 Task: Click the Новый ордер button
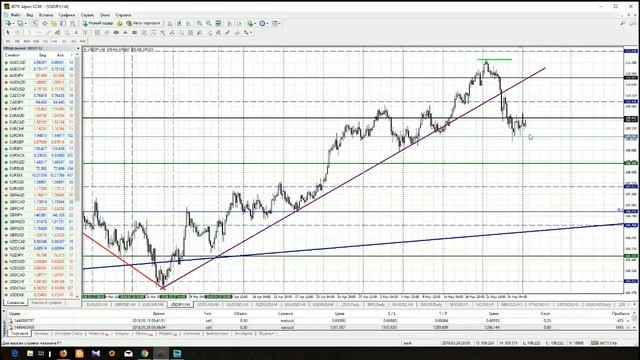[x=98, y=23]
